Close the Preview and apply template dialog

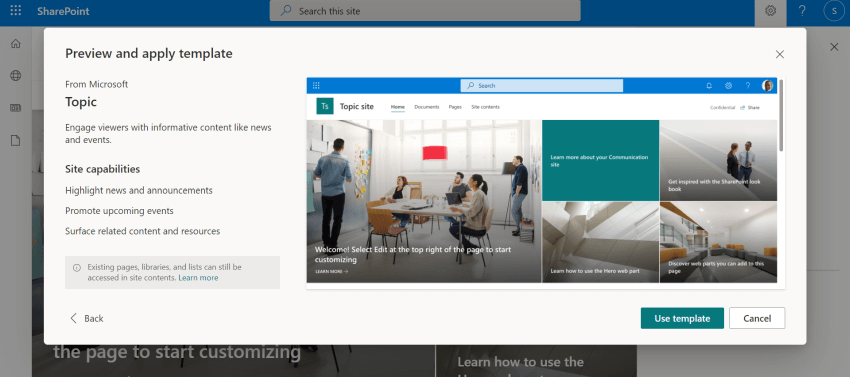pyautogui.click(x=780, y=54)
